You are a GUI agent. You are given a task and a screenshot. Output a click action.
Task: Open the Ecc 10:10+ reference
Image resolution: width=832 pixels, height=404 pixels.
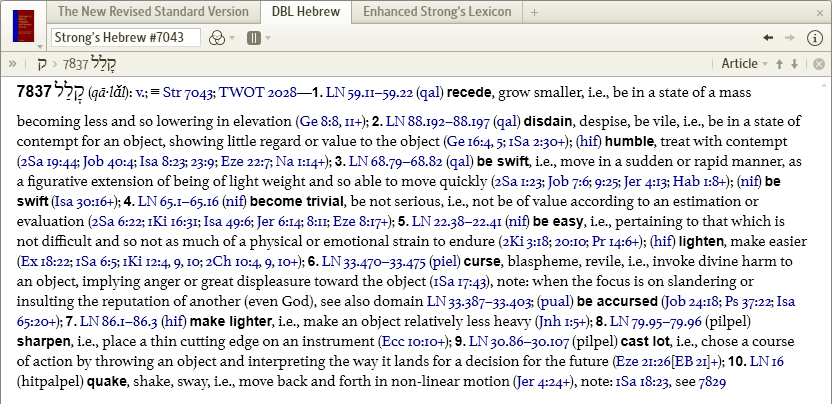[414, 341]
